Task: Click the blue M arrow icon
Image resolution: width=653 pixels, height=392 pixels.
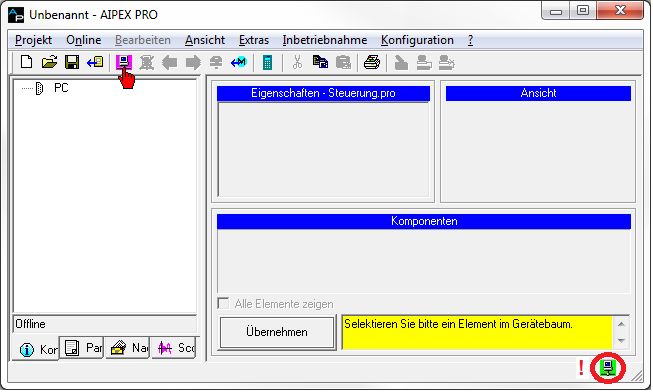Action: tap(239, 62)
